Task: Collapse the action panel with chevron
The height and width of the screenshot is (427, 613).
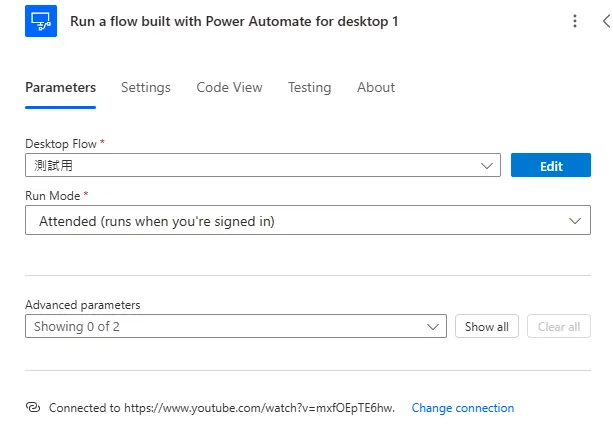Action: click(606, 21)
